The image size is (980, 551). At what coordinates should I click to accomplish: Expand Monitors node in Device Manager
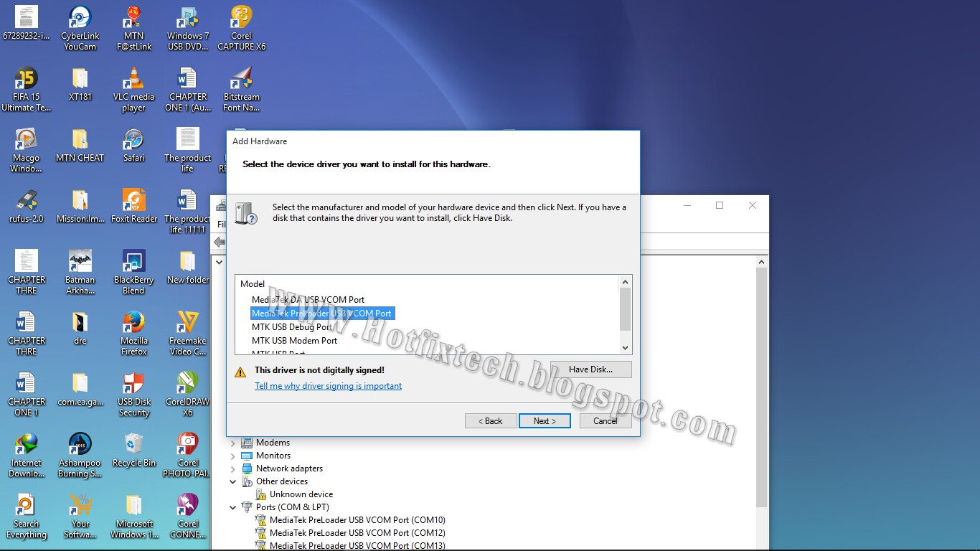coord(232,456)
